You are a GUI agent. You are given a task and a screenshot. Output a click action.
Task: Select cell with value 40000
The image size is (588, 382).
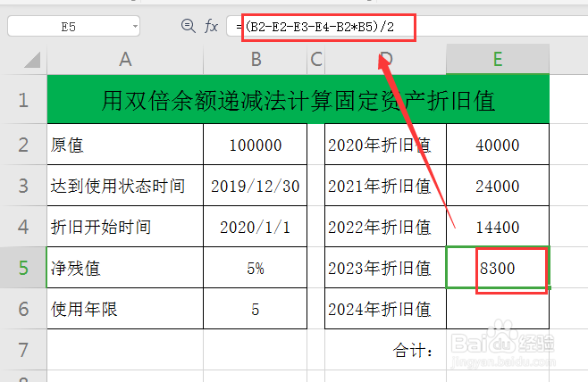(x=498, y=145)
